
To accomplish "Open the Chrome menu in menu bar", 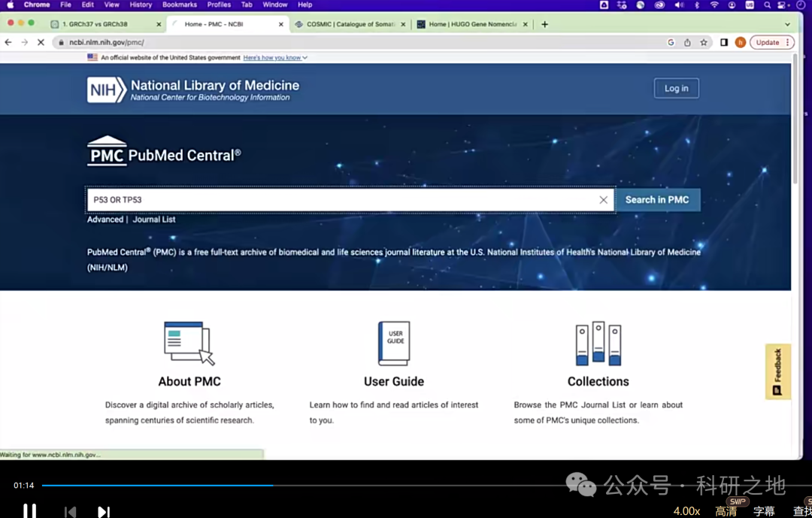I will tap(37, 5).
